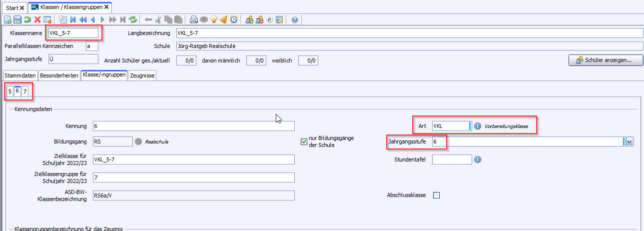
Task: Click the info icon beside Stundentafel field
Action: [477, 159]
